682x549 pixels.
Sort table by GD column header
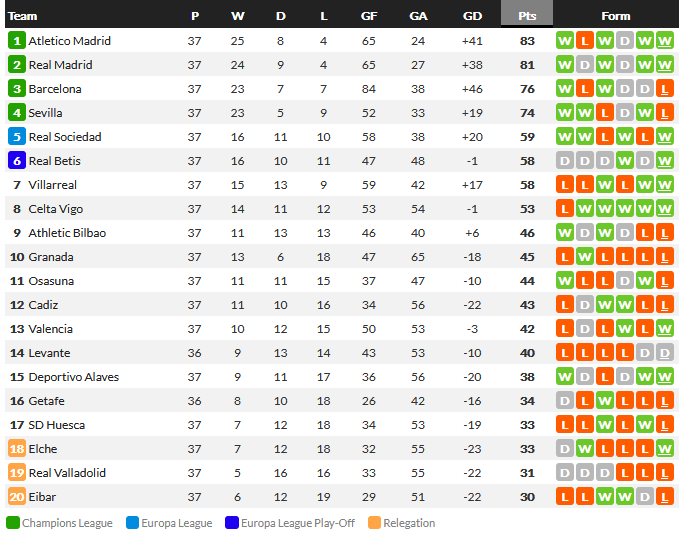[473, 16]
